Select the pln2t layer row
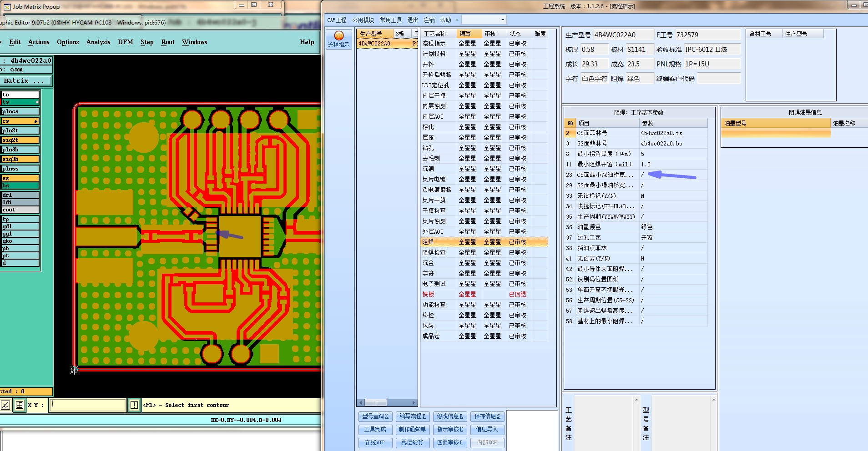The image size is (868, 451). pyautogui.click(x=20, y=130)
